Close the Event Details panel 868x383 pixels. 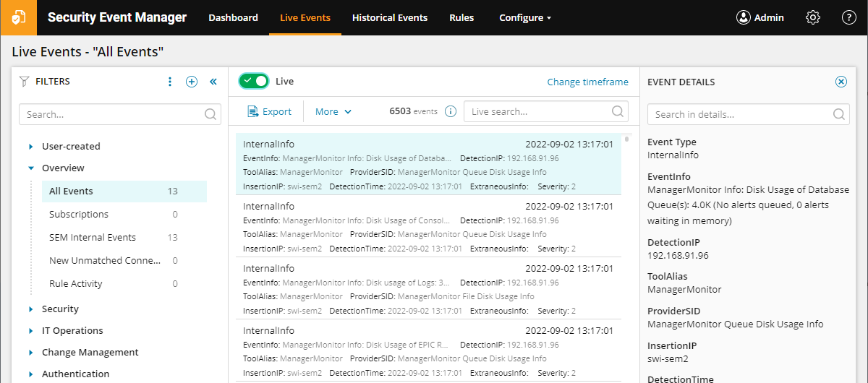841,82
